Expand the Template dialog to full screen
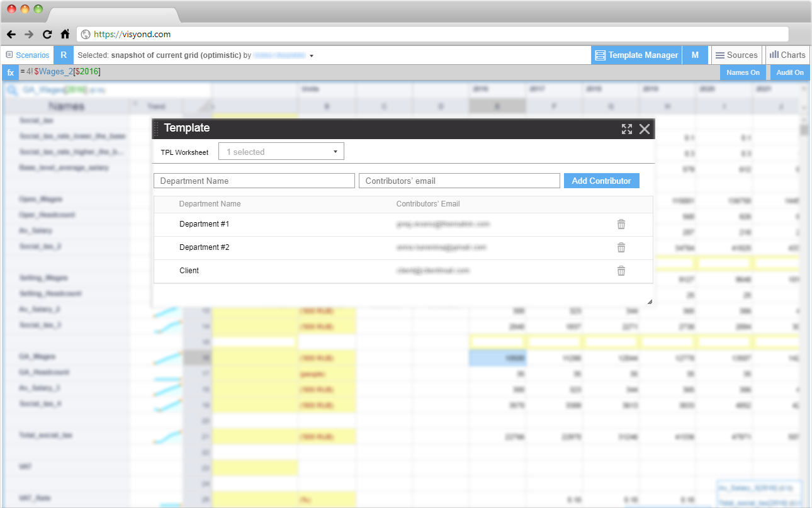This screenshot has width=812, height=508. click(626, 129)
